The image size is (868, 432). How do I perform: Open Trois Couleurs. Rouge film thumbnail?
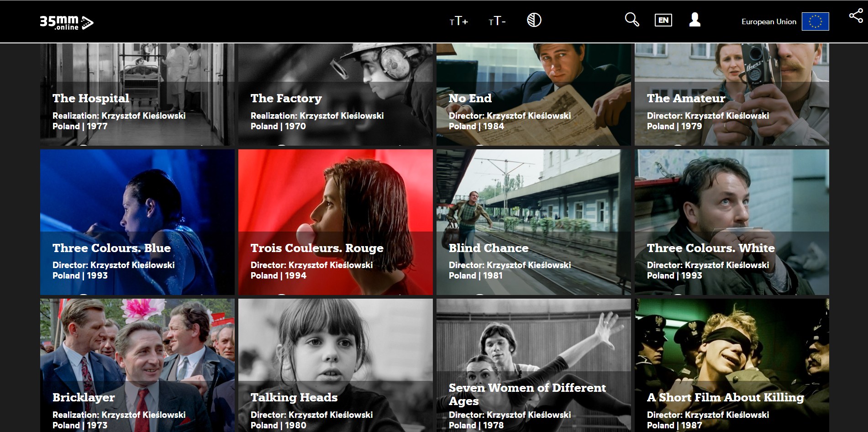(336, 222)
